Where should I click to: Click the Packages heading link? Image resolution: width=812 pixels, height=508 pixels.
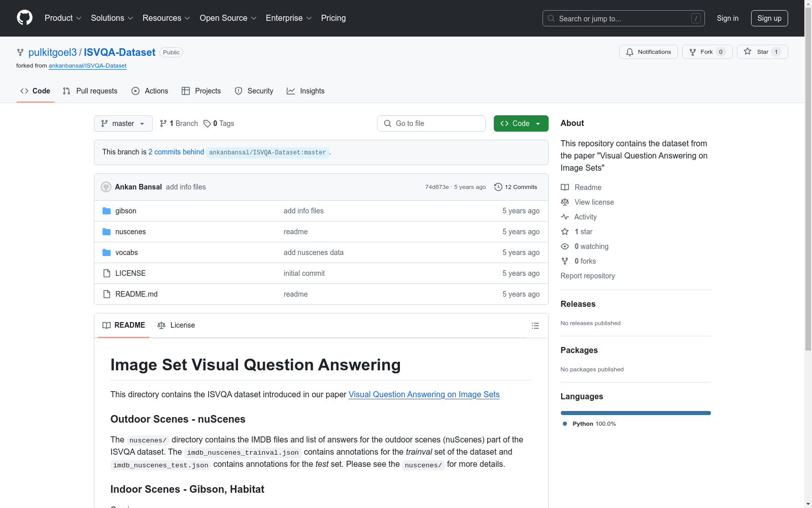pos(579,350)
